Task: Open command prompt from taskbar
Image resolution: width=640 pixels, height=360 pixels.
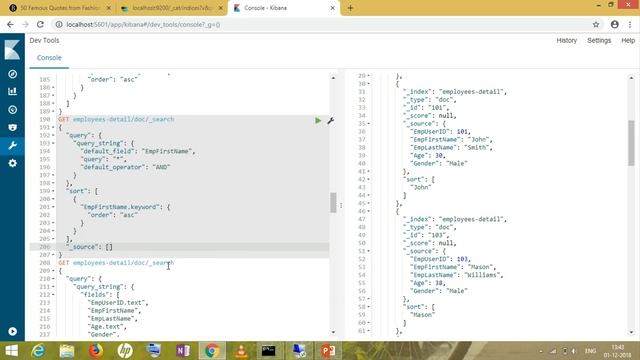Action: click(x=269, y=351)
